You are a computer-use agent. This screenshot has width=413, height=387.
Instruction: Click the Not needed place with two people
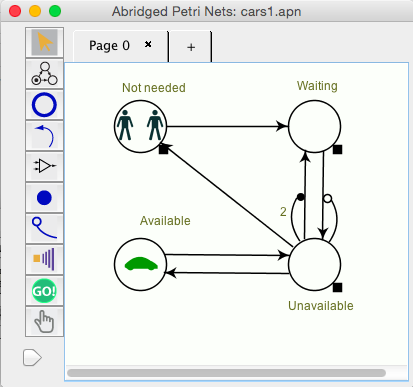point(140,127)
